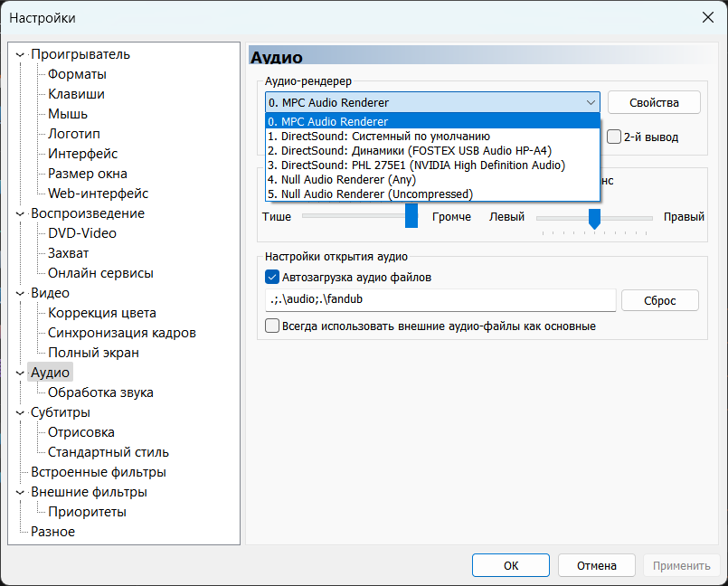Open the Клавиши settings page
Viewport: 728px width, 586px height.
[76, 94]
